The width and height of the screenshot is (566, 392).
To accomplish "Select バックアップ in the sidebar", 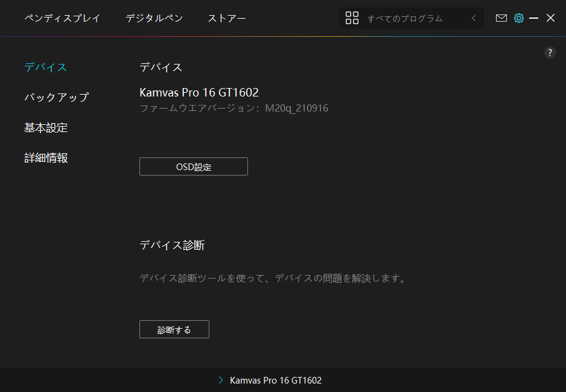I will point(56,97).
